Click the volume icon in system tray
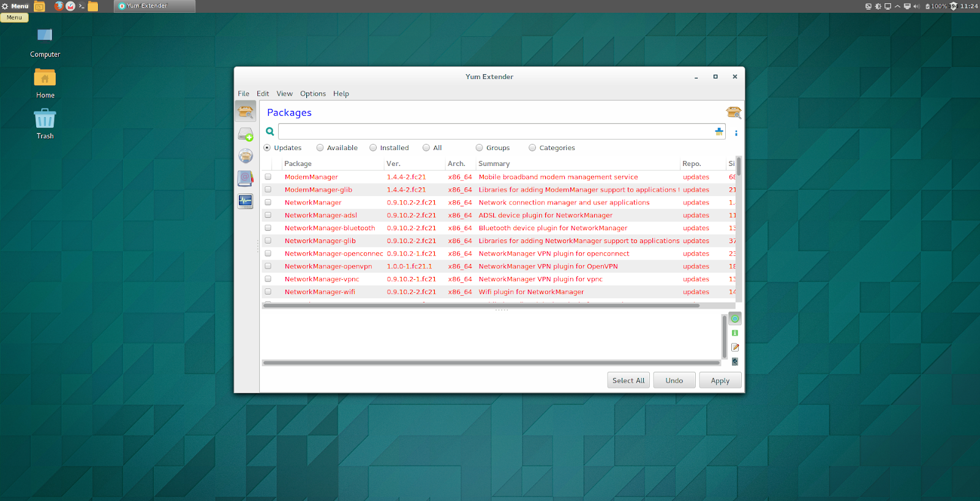The image size is (980, 501). point(917,6)
